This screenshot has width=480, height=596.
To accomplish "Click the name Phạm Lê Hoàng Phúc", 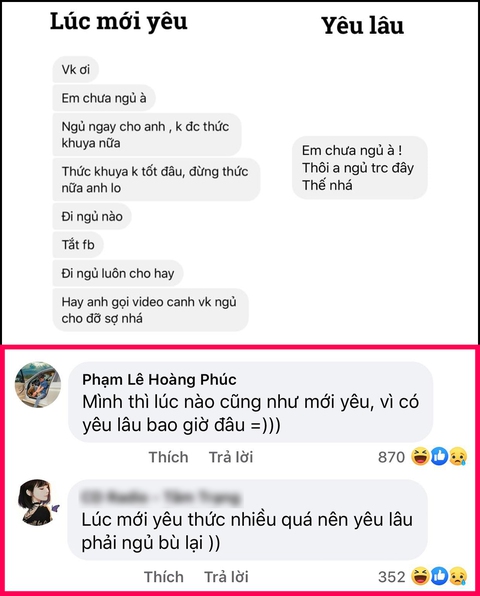I will click(159, 379).
